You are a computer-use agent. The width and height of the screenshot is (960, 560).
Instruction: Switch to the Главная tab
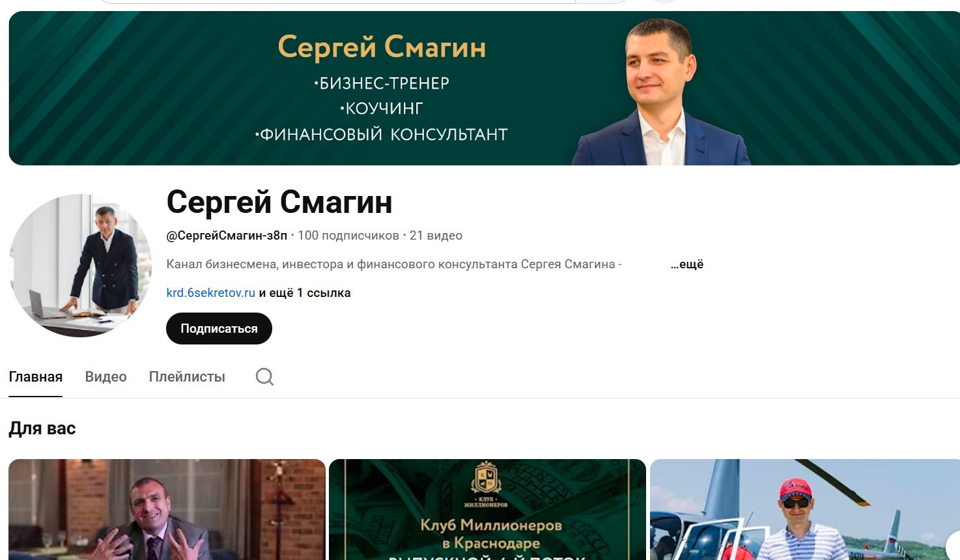point(36,377)
